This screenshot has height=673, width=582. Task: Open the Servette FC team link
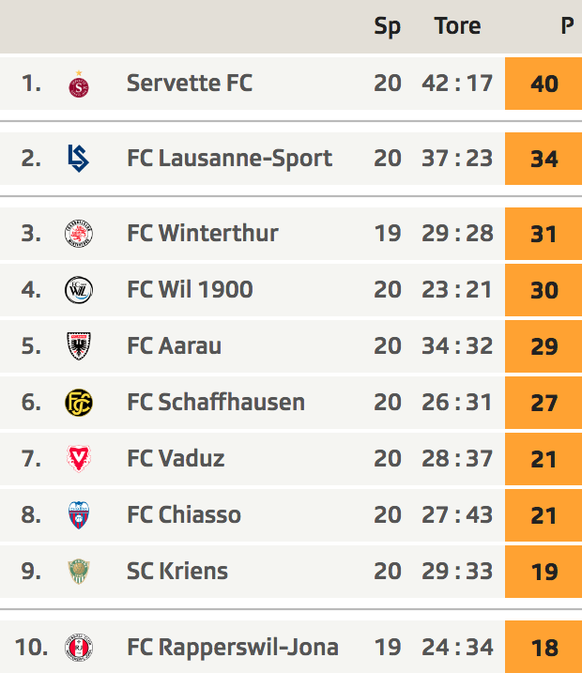(190, 83)
